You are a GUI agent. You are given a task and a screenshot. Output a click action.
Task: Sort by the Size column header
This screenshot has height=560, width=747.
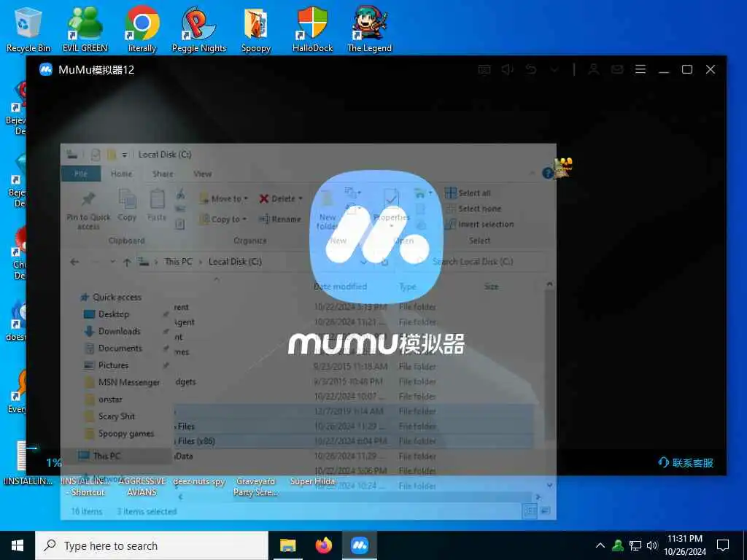(491, 286)
